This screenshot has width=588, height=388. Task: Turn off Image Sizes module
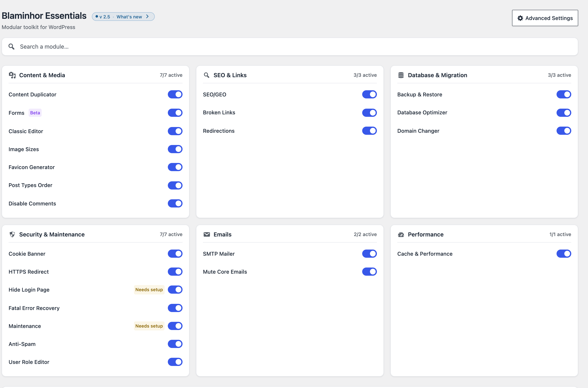[x=175, y=149]
